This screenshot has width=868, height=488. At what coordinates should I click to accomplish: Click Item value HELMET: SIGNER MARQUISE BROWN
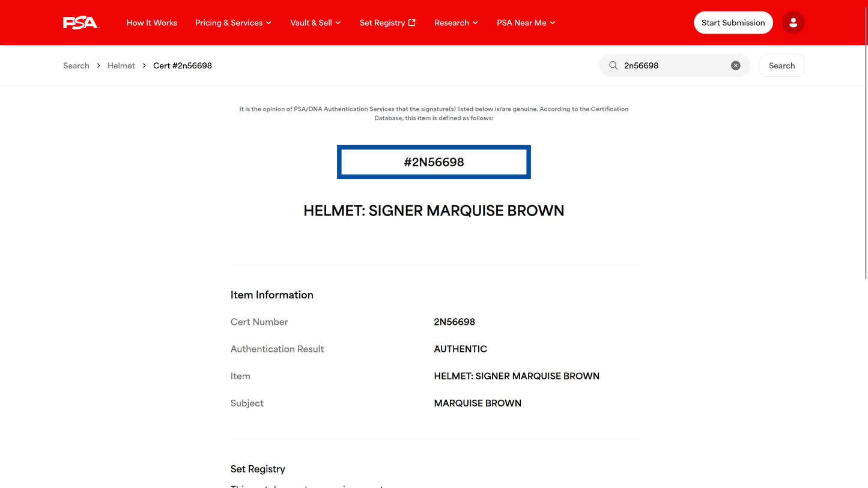[517, 376]
